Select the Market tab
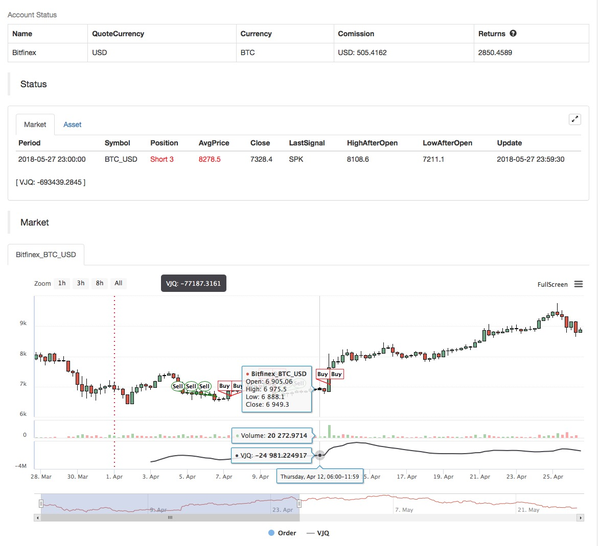 coord(35,125)
